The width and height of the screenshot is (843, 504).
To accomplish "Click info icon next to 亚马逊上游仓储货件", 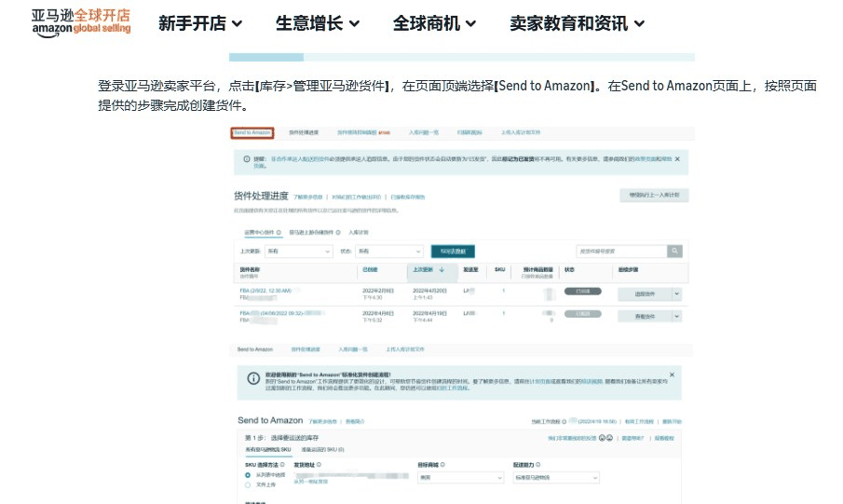I will (x=338, y=232).
